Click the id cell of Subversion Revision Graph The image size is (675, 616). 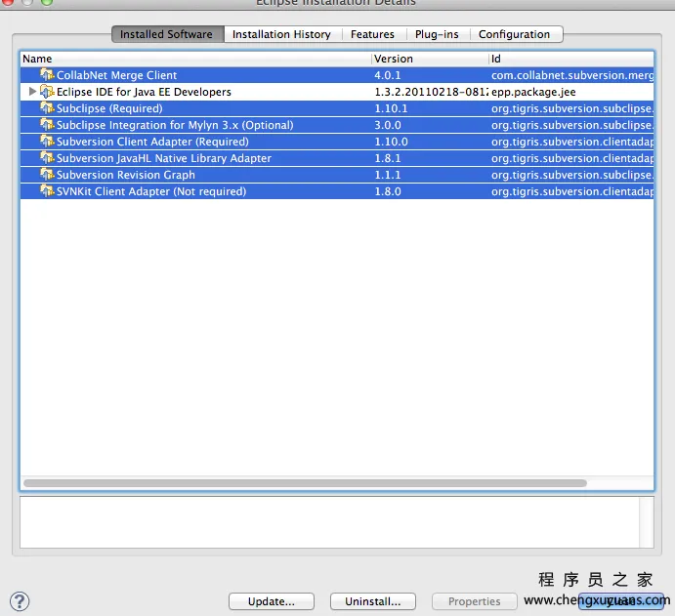click(x=572, y=175)
